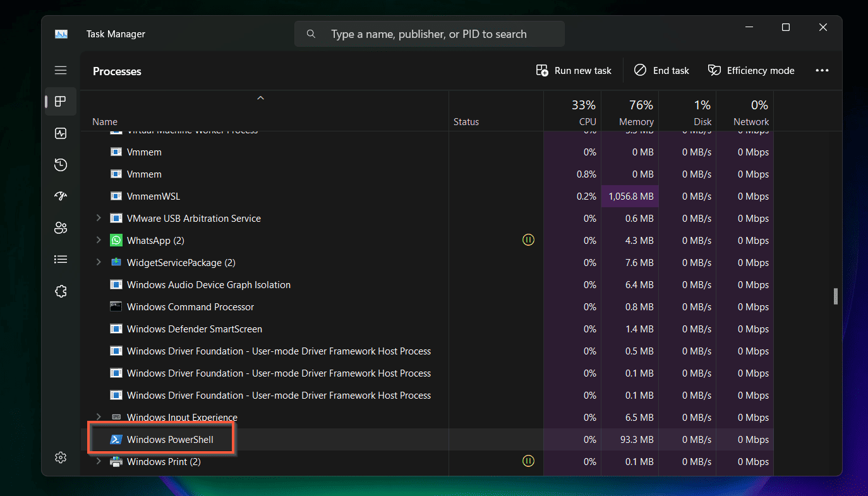Click the Windows Input Experience keyboard icon

point(116,418)
